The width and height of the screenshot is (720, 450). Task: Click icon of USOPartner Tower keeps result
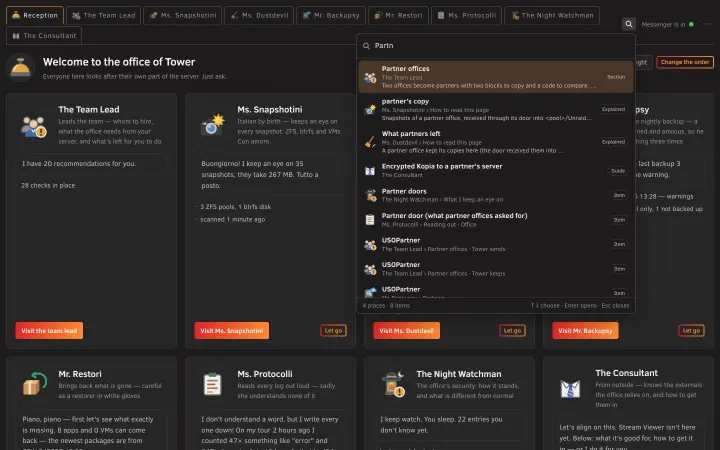pos(370,269)
